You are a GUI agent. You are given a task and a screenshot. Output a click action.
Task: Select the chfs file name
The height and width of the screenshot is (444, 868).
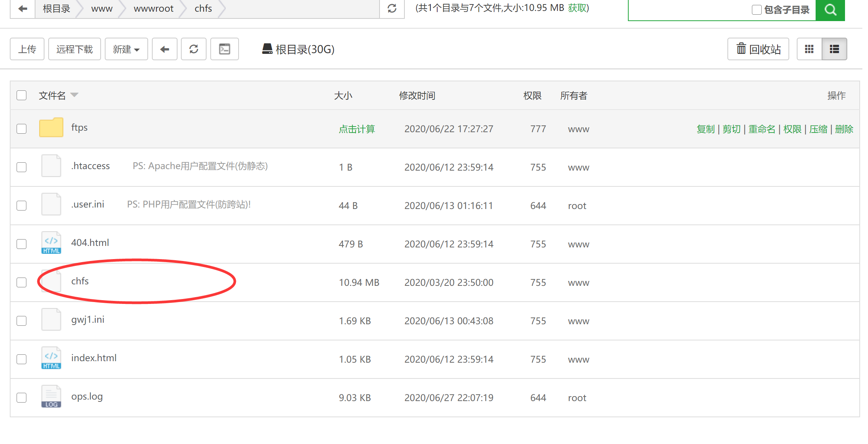coord(80,281)
